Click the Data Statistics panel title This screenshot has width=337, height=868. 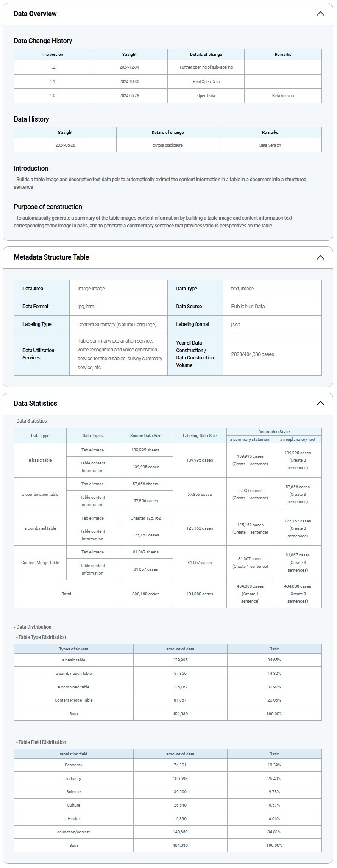[x=35, y=403]
